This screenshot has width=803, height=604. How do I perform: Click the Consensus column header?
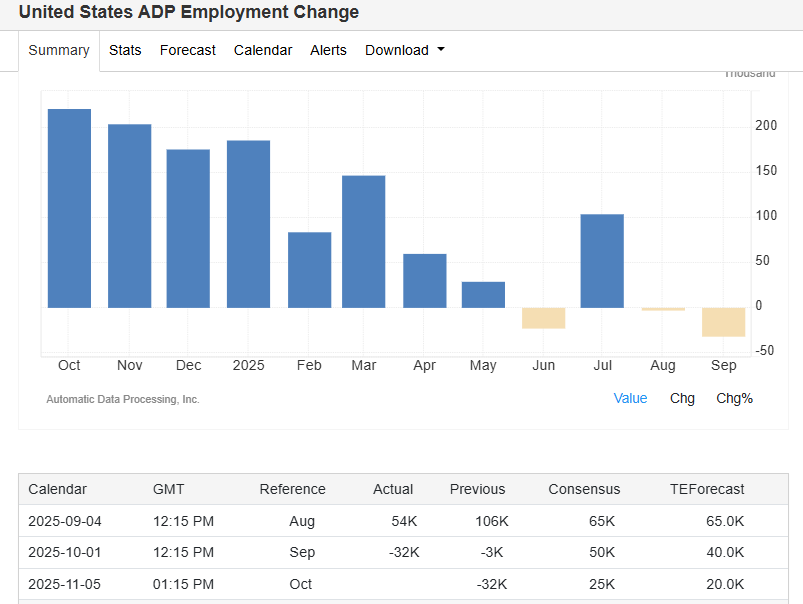584,489
